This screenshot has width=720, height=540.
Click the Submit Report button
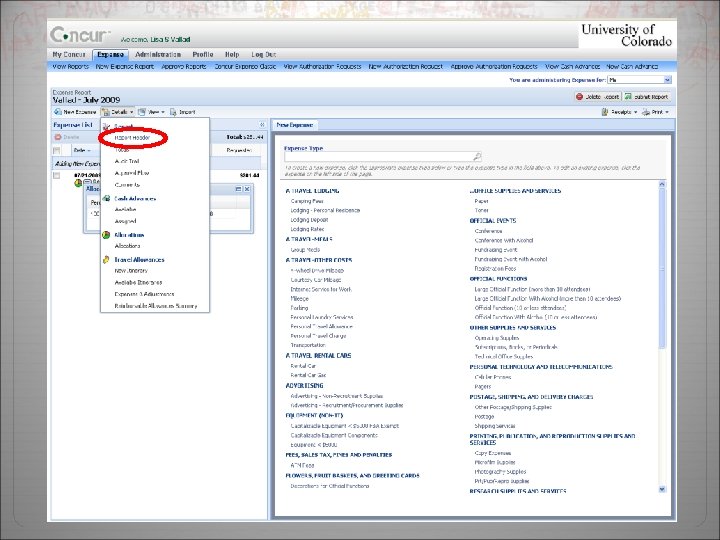(647, 97)
